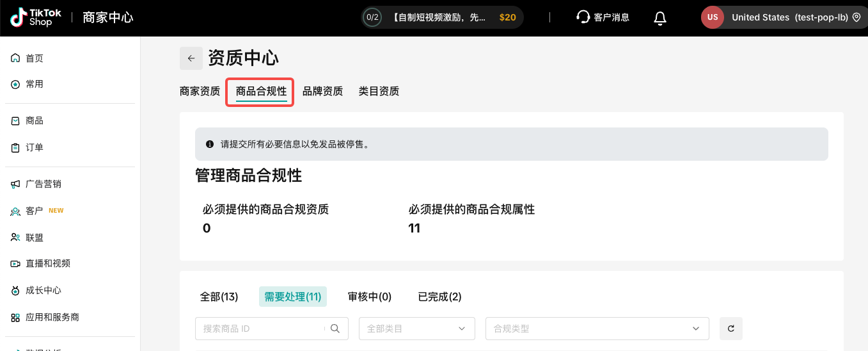Click the back arrow beside 资质中心
The height and width of the screenshot is (351, 868).
coord(191,58)
